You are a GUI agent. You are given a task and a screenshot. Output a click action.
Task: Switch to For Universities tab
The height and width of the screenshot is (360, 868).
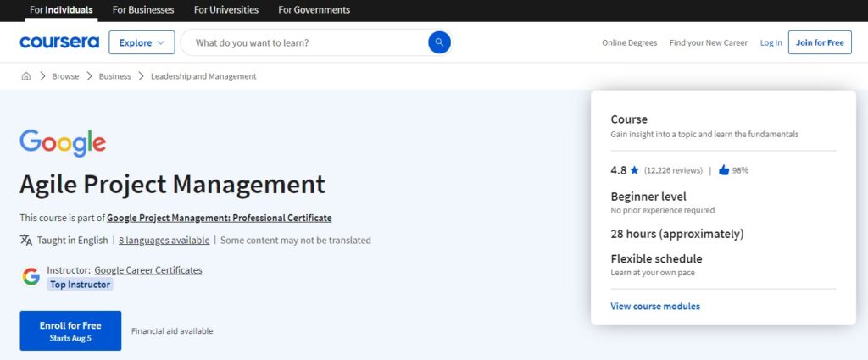tap(225, 10)
